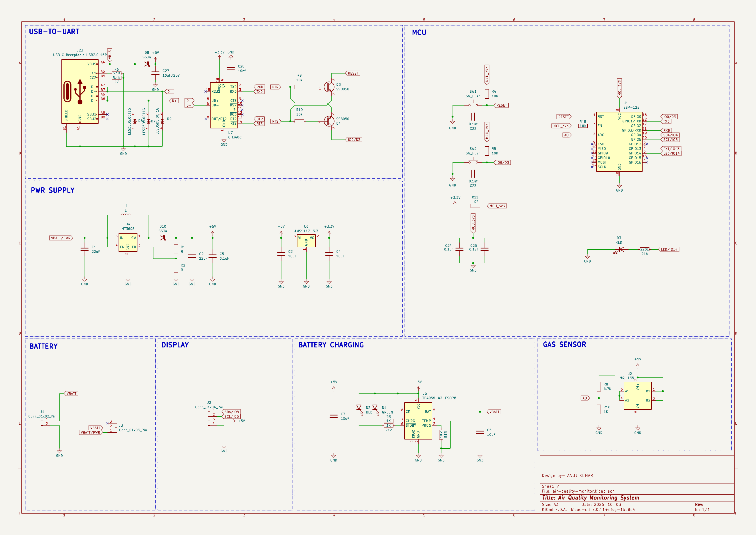
Task: Select the SDA/IO4 label next to ESP-12E
Action: point(670,135)
